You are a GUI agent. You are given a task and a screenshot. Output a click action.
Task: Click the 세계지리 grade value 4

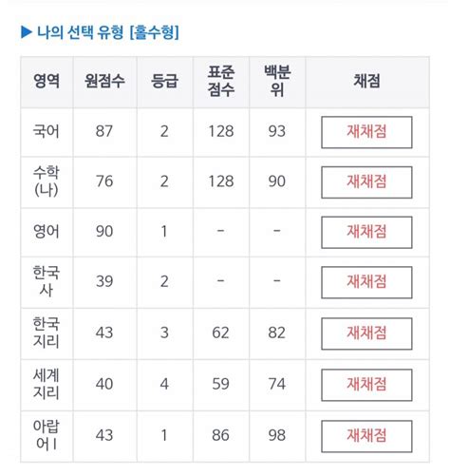pyautogui.click(x=164, y=385)
